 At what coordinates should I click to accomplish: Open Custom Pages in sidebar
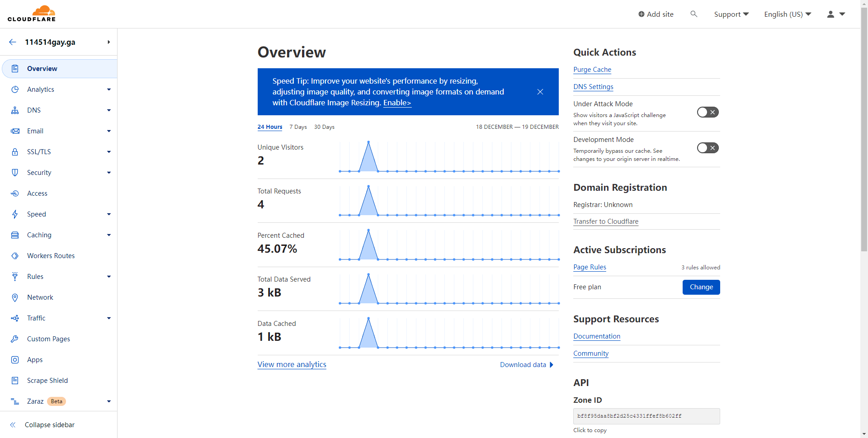48,339
